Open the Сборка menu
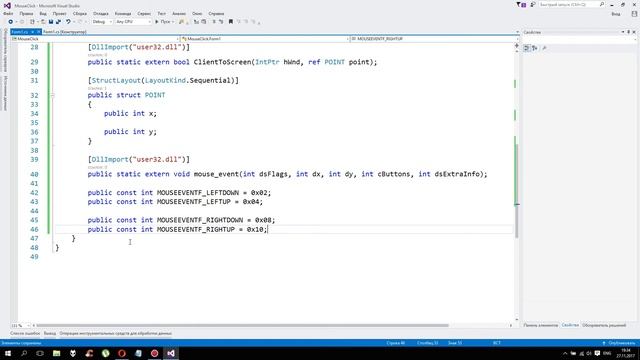Viewport: 640px width, 360px height. pyautogui.click(x=80, y=13)
